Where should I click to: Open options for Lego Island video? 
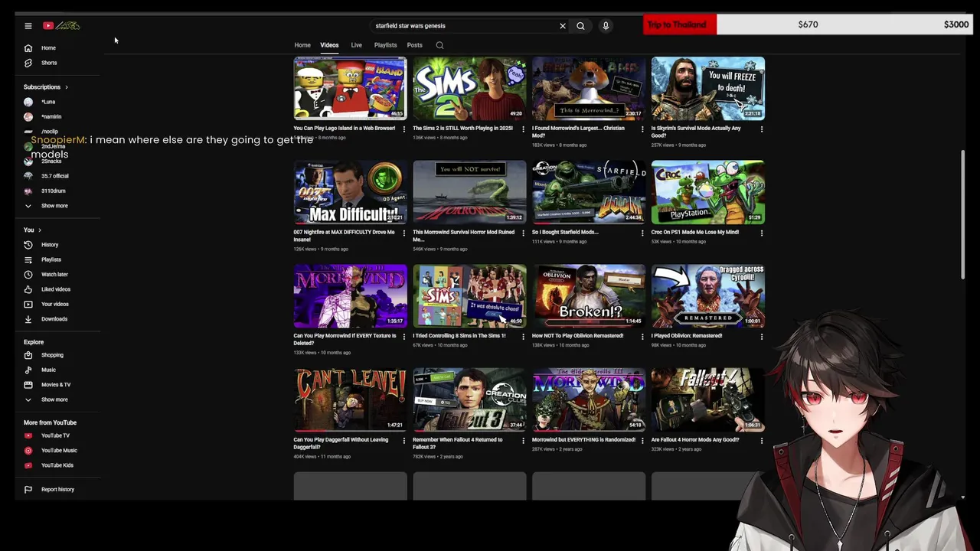coord(404,129)
